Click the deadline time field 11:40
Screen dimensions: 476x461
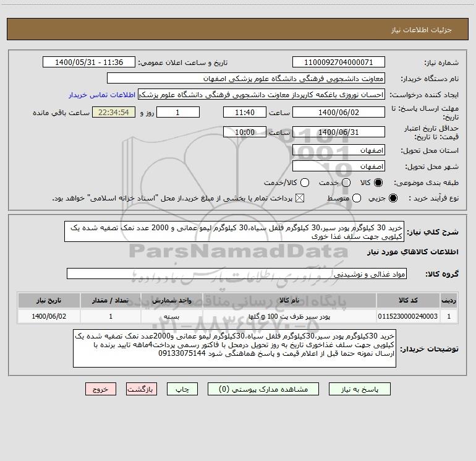point(245,113)
